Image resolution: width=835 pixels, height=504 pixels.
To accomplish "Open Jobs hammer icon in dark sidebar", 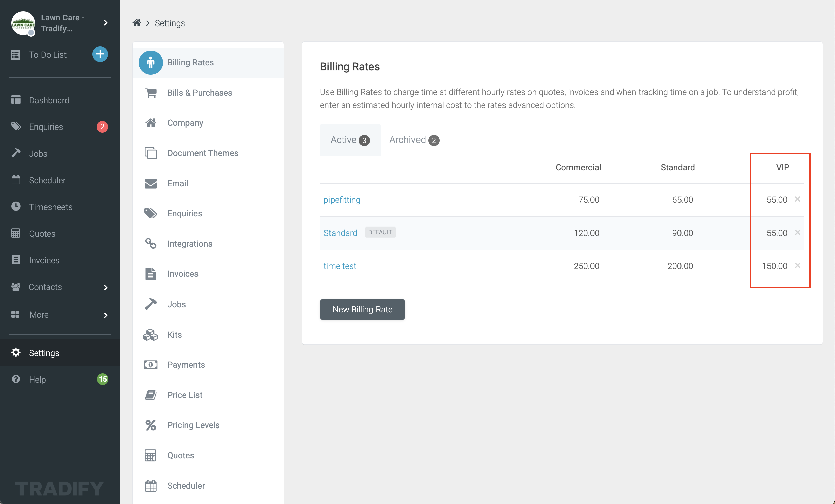I will pyautogui.click(x=16, y=153).
